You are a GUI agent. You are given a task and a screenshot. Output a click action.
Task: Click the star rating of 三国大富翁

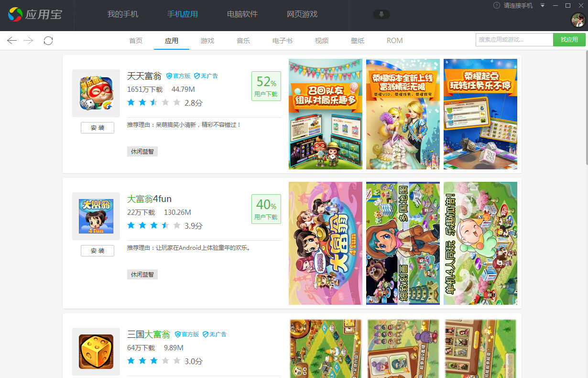click(154, 361)
